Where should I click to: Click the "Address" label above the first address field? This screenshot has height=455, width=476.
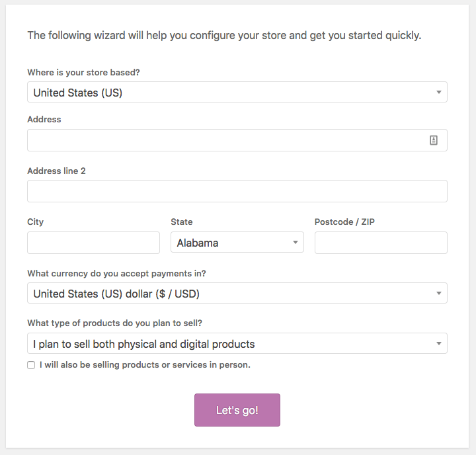pyautogui.click(x=44, y=120)
